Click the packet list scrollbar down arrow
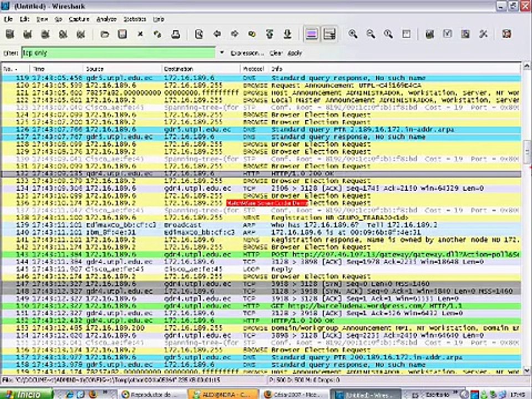532x399 pixels. (x=526, y=370)
